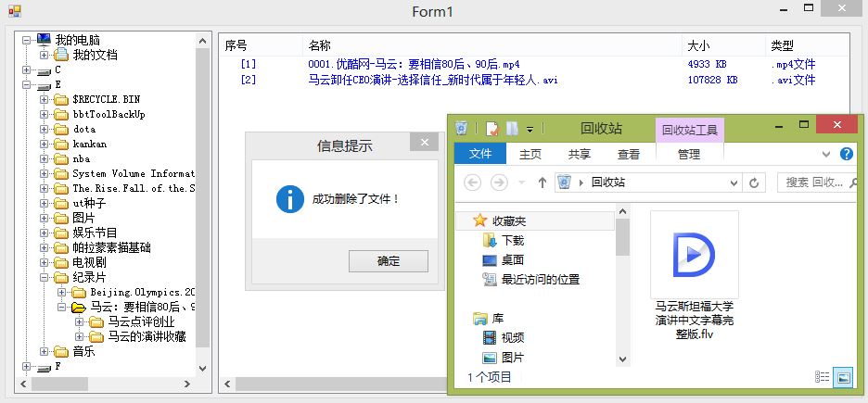Open the 主页 ribbon tab
Viewport: 868px width, 403px height.
tap(530, 154)
